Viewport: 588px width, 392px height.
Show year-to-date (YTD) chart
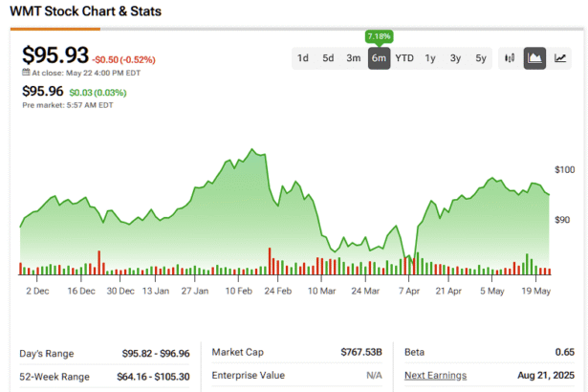404,58
